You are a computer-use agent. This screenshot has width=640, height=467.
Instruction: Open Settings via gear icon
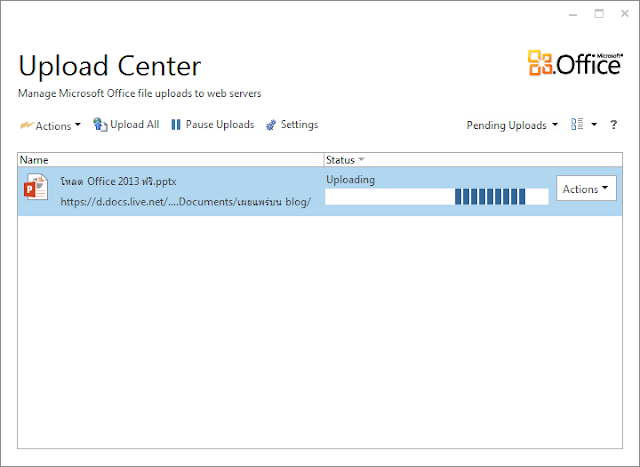(271, 125)
